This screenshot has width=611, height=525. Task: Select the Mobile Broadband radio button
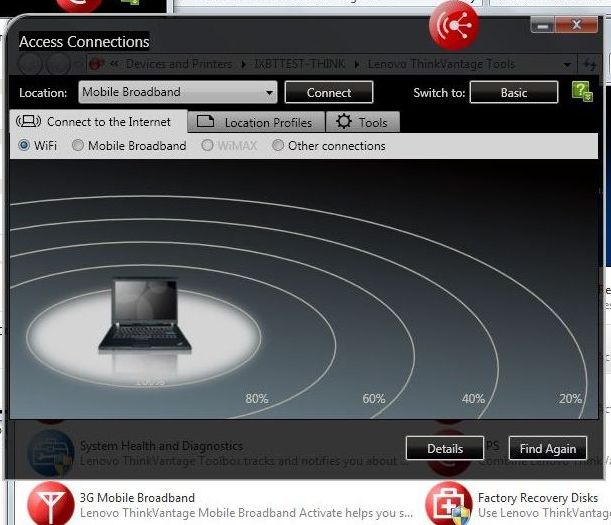[78, 145]
